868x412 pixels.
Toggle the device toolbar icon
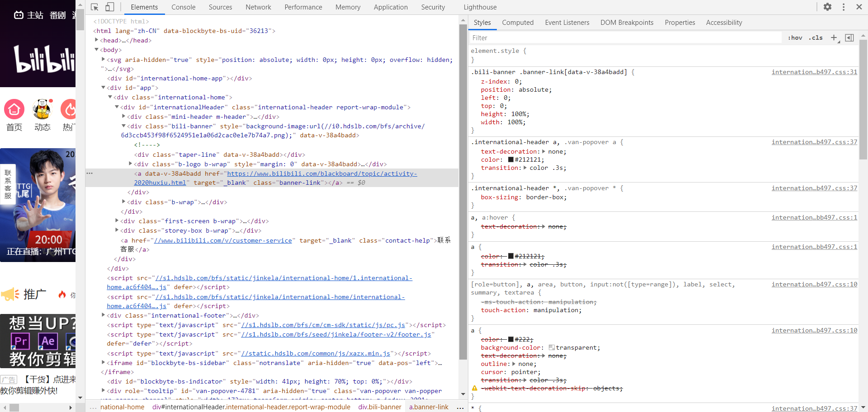pos(109,7)
